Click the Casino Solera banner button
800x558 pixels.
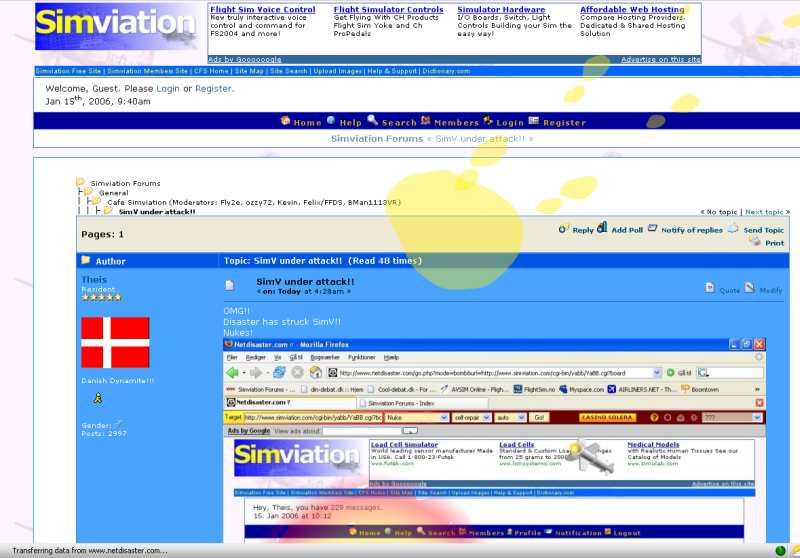coord(607,418)
